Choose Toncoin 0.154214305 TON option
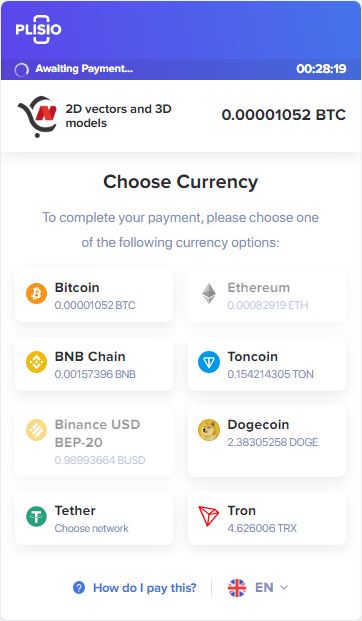 coord(267,364)
